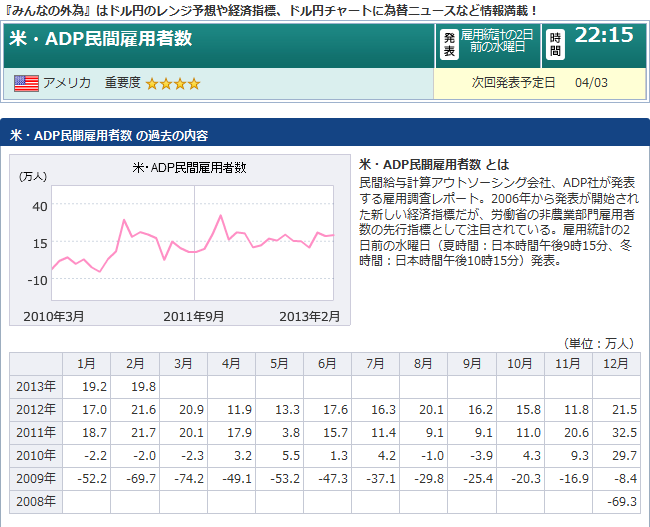This screenshot has height=527, width=650.
Task: Click the gold importance star rating
Action: point(173,83)
